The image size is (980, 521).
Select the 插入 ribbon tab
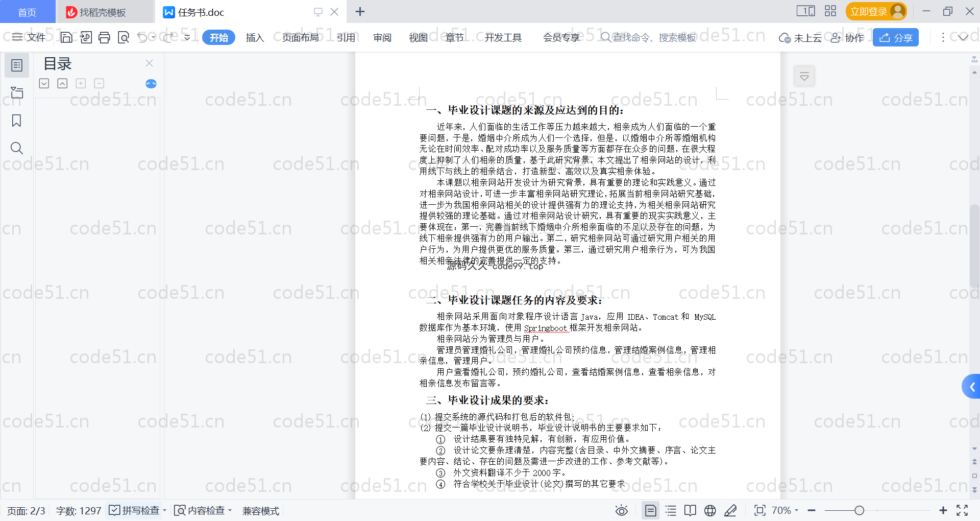click(x=255, y=37)
